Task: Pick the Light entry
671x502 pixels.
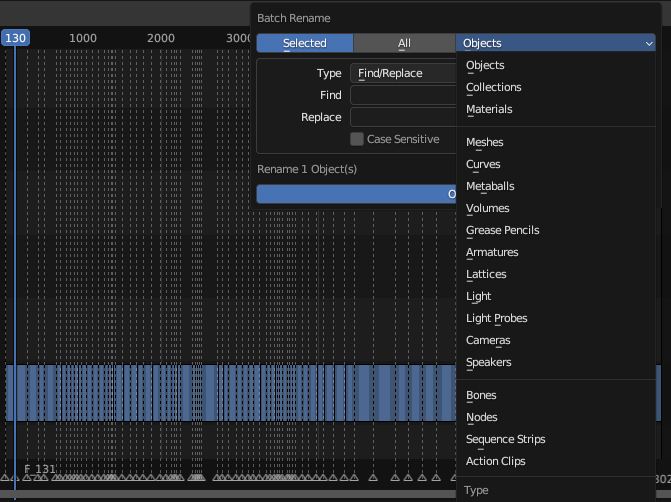Action: point(555,296)
